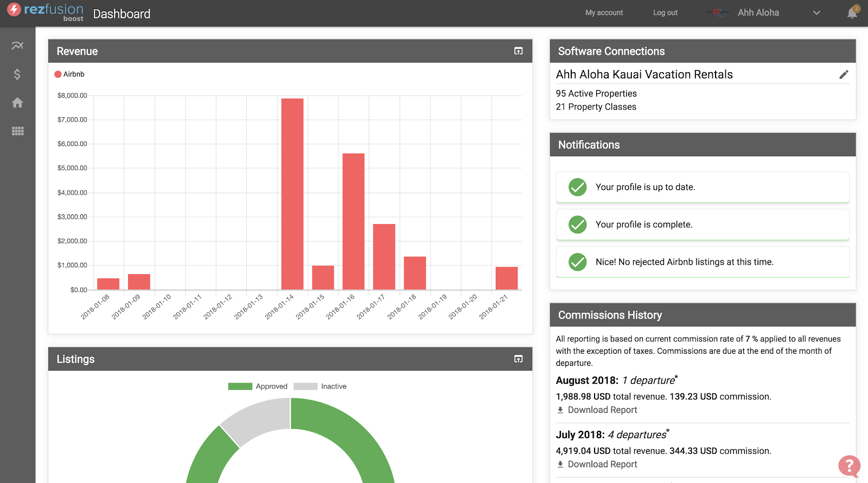Click the gray Inactive donut segment
The width and height of the screenshot is (868, 483).
[259, 418]
